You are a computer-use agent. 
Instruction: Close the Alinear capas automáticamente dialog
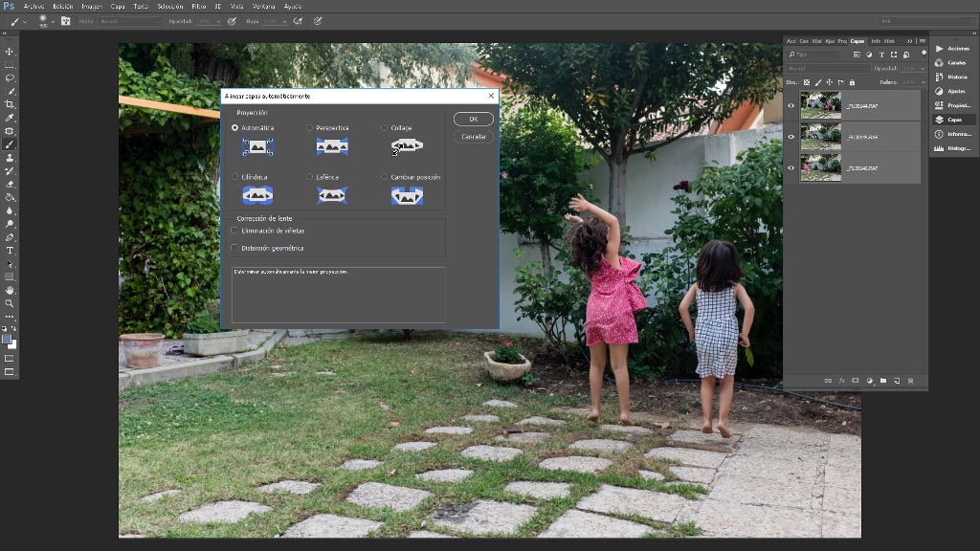[x=491, y=96]
